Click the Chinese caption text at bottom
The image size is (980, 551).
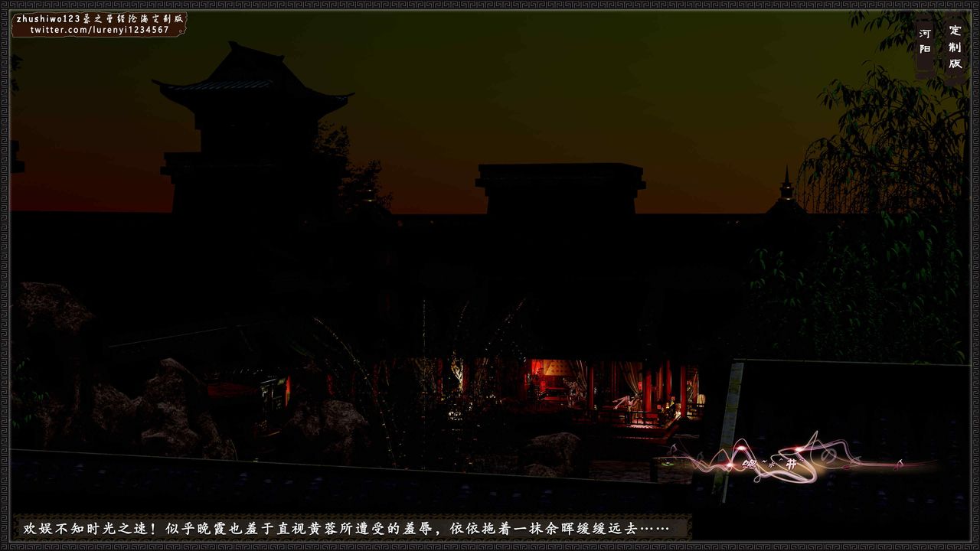coord(346,528)
